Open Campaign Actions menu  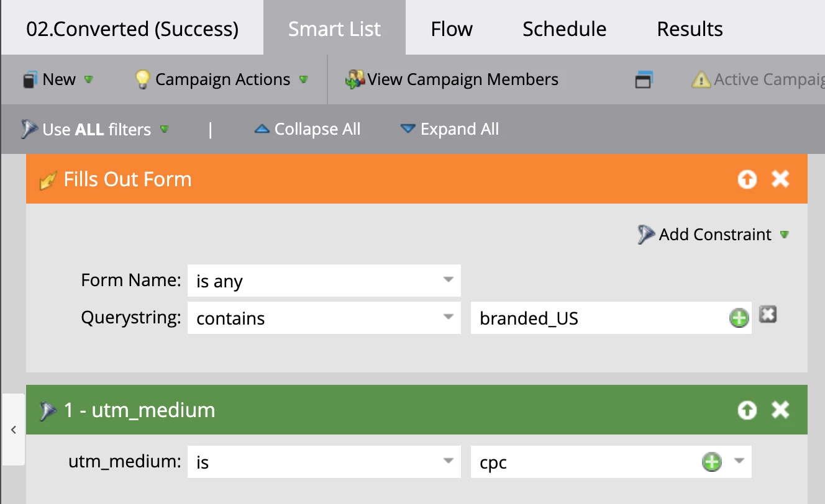click(x=222, y=80)
